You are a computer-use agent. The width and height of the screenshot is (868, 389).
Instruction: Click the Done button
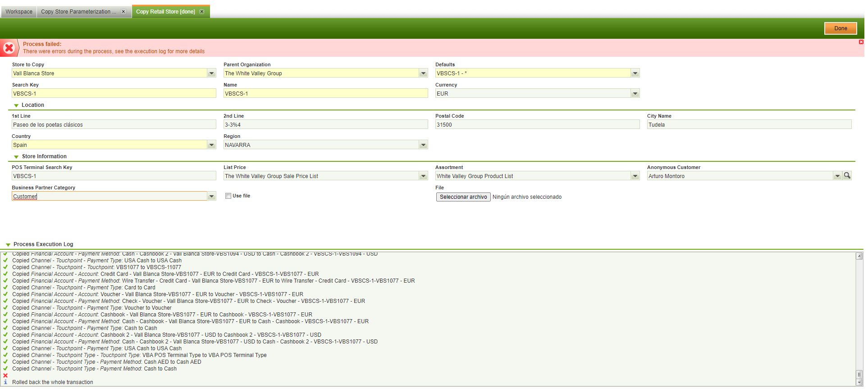coord(841,28)
